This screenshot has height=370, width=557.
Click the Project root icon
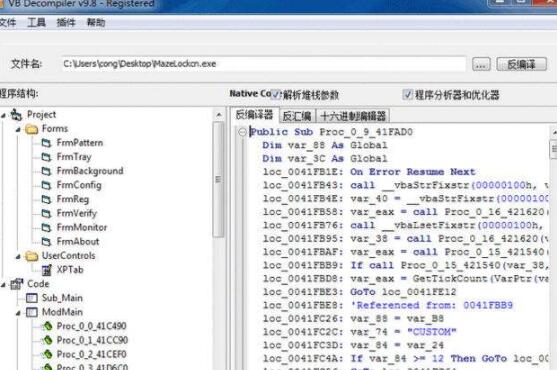click(16, 115)
